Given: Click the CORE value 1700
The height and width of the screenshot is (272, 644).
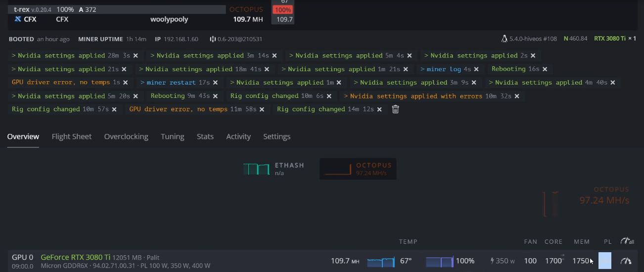Looking at the screenshot, I should pyautogui.click(x=553, y=261).
